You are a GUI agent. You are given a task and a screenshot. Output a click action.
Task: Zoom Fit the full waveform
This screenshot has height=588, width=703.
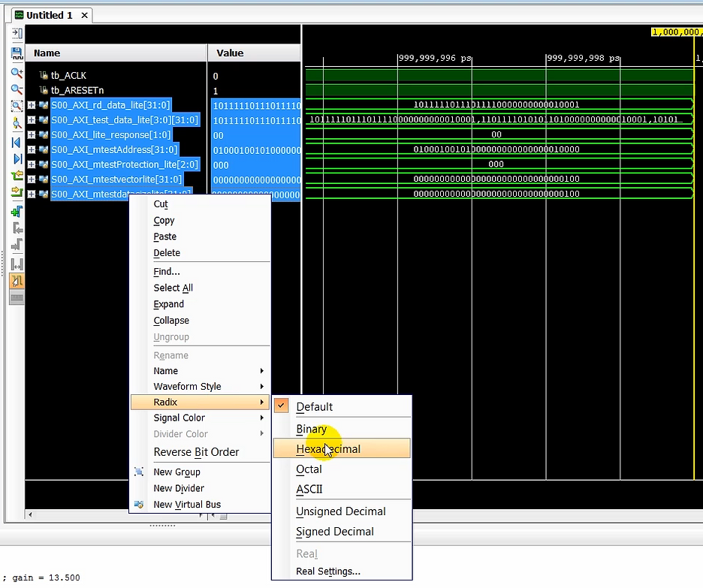pos(17,106)
